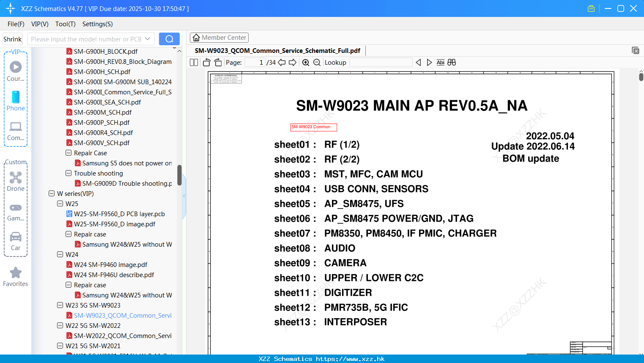Viewport: 644px width, 363px height.
Task: Select the SM-W9023 schematic document tab
Action: 277,51
